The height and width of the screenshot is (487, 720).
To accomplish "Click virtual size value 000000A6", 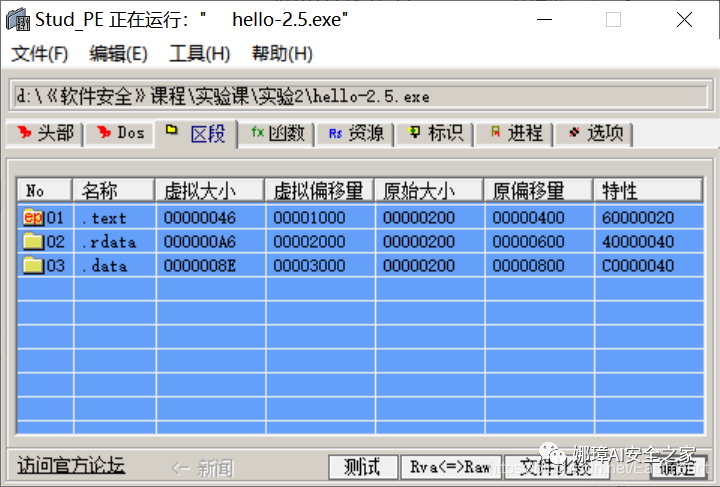I will 200,241.
